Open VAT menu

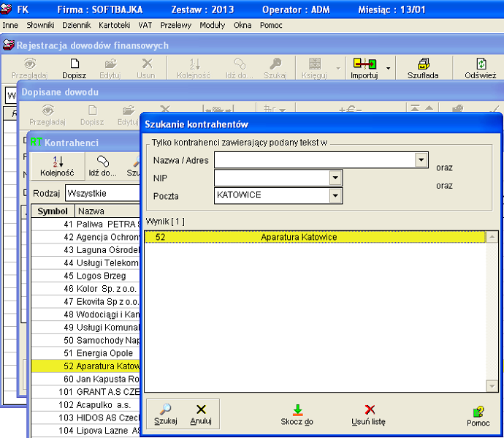pyautogui.click(x=145, y=25)
